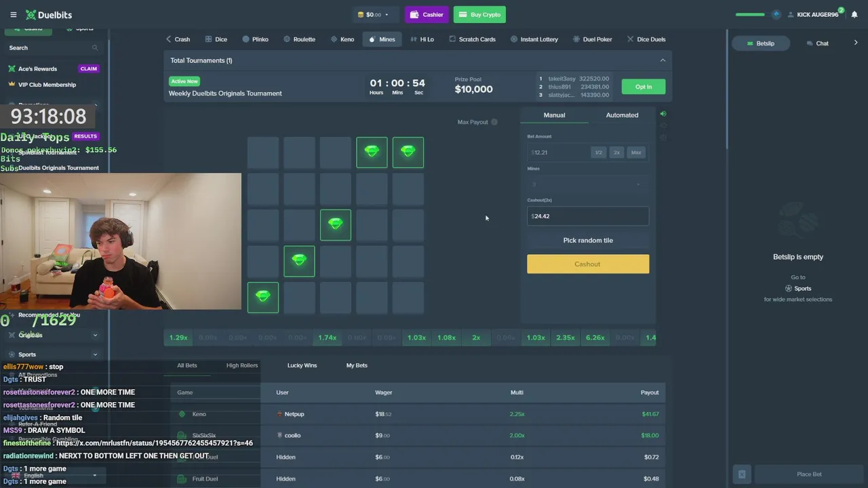Show the High Rollers bets tab

pos(242,365)
